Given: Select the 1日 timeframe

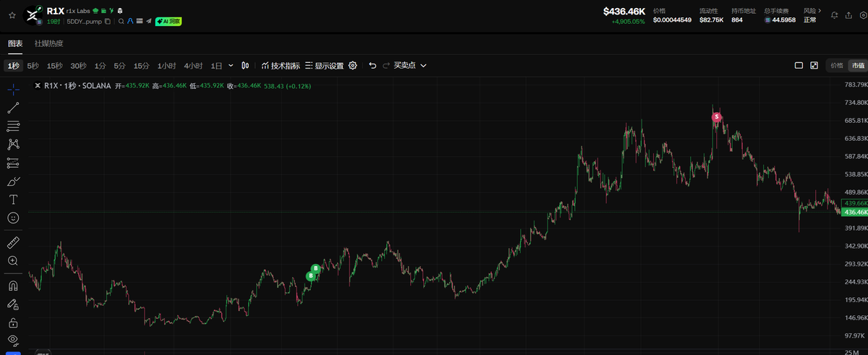Looking at the screenshot, I should tap(216, 66).
